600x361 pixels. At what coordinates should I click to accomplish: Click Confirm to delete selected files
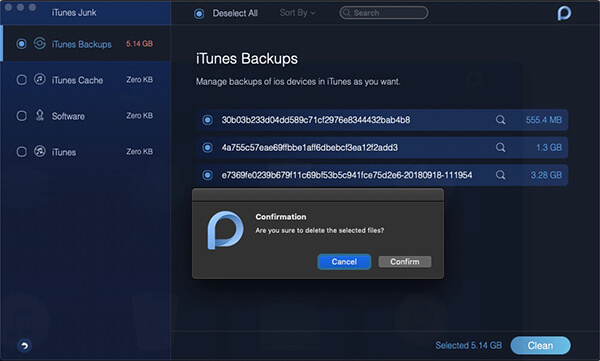point(405,261)
